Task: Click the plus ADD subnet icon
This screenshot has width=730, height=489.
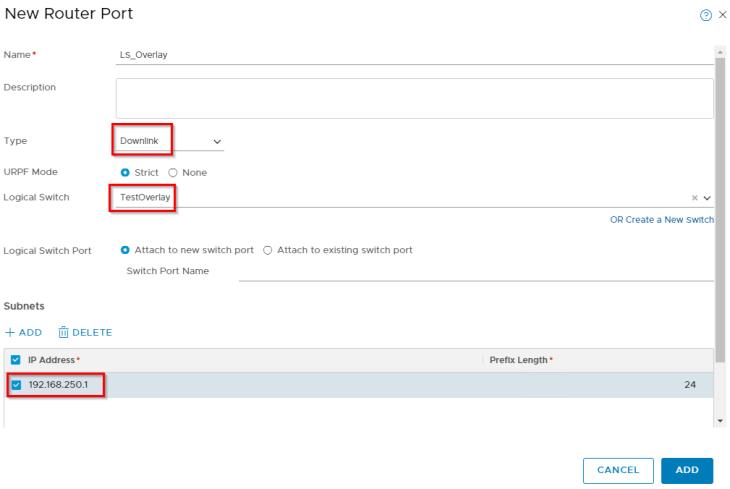Action: 10,332
